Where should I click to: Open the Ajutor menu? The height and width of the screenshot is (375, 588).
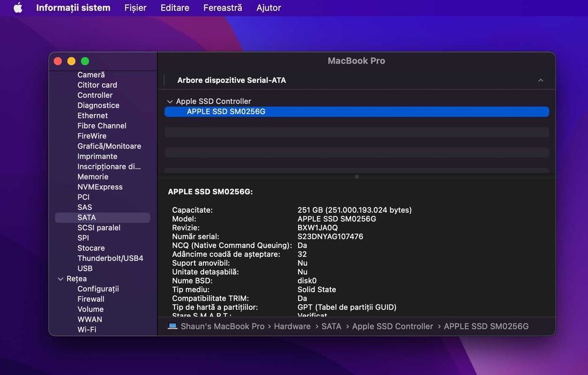269,8
